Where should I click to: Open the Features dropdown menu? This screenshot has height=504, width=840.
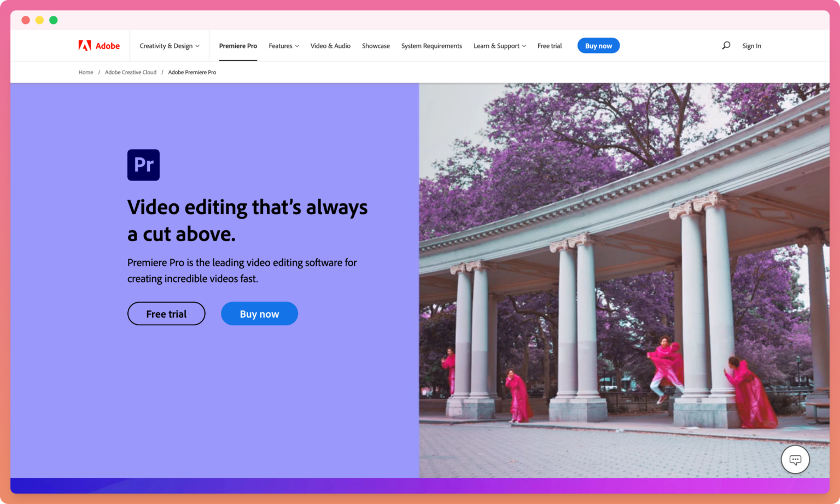[283, 45]
